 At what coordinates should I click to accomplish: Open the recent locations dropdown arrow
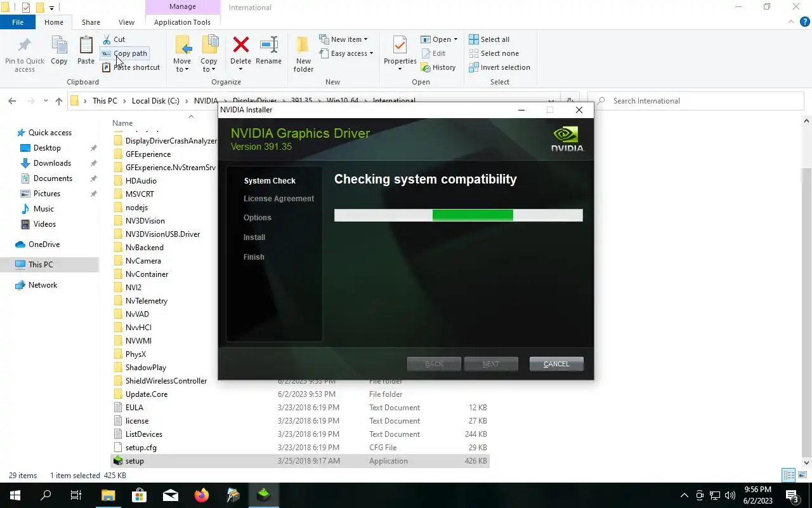pos(46,101)
